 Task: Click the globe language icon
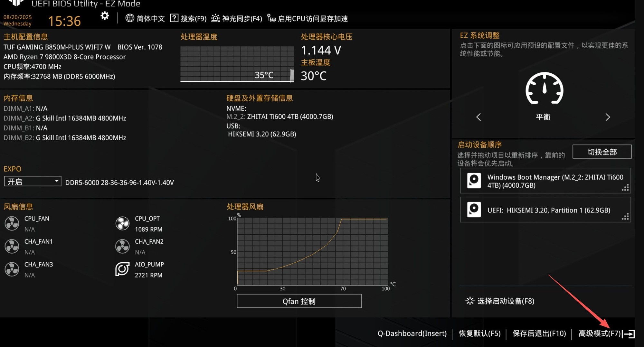point(130,18)
